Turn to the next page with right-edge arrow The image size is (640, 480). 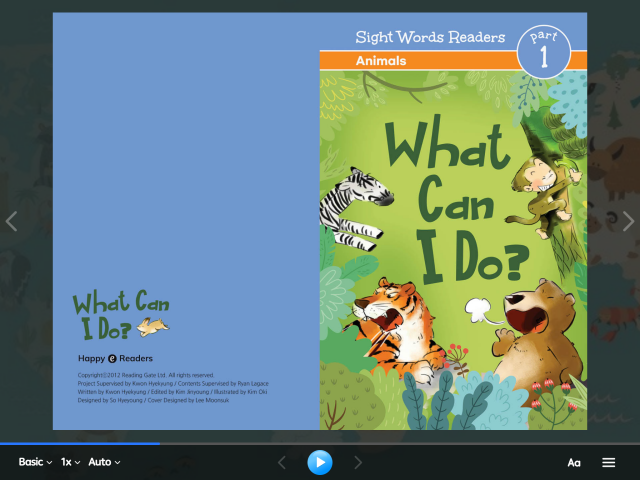point(628,221)
